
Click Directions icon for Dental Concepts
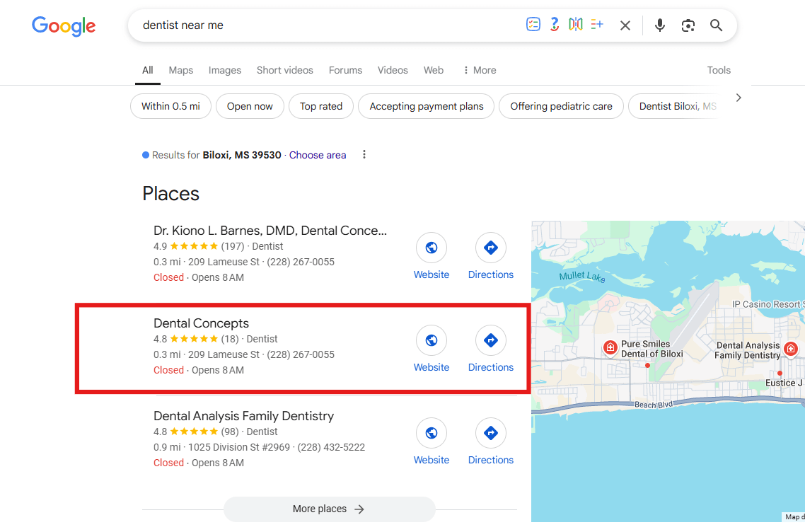pyautogui.click(x=491, y=340)
